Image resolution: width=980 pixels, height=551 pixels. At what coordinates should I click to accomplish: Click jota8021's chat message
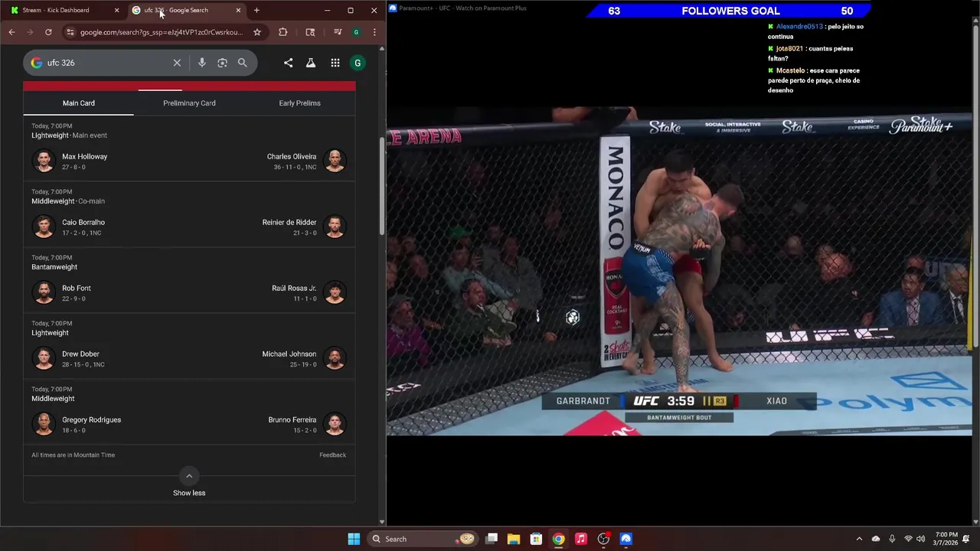(x=811, y=54)
